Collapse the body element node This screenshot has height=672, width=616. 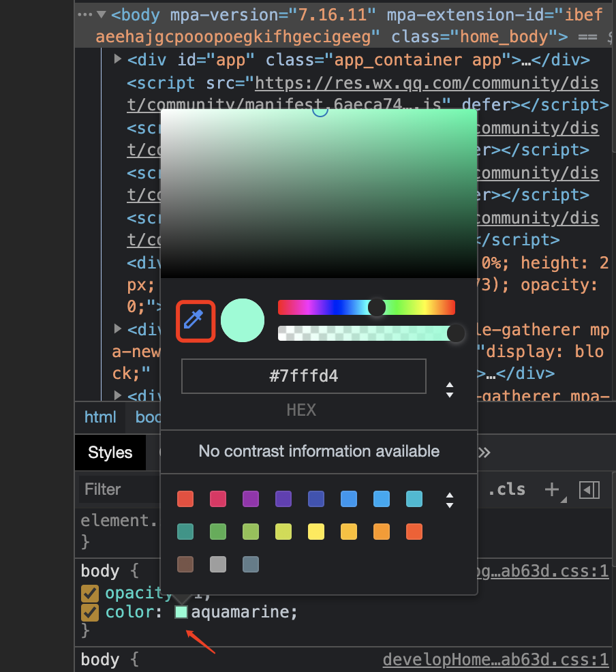coord(102,14)
